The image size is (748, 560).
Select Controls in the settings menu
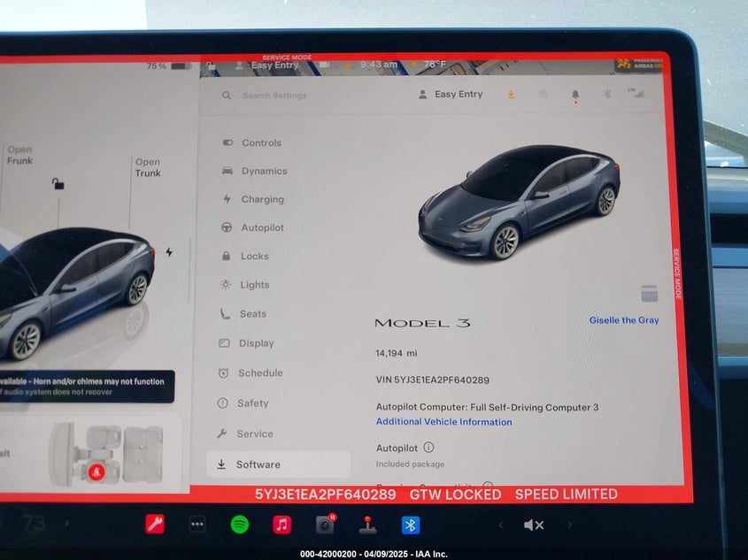pos(261,142)
